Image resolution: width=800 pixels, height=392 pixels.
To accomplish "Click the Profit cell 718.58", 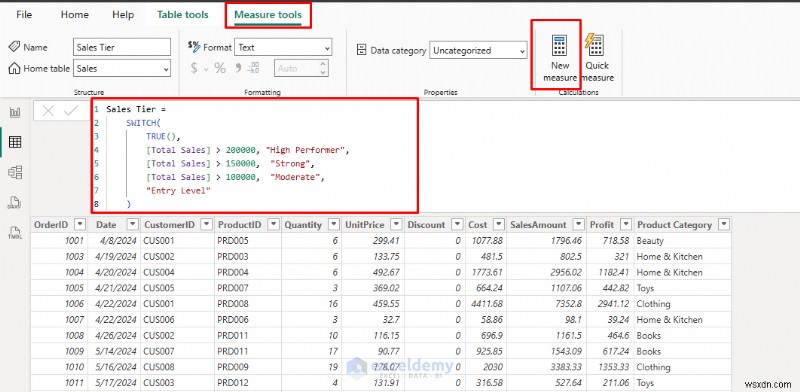I will pyautogui.click(x=610, y=240).
